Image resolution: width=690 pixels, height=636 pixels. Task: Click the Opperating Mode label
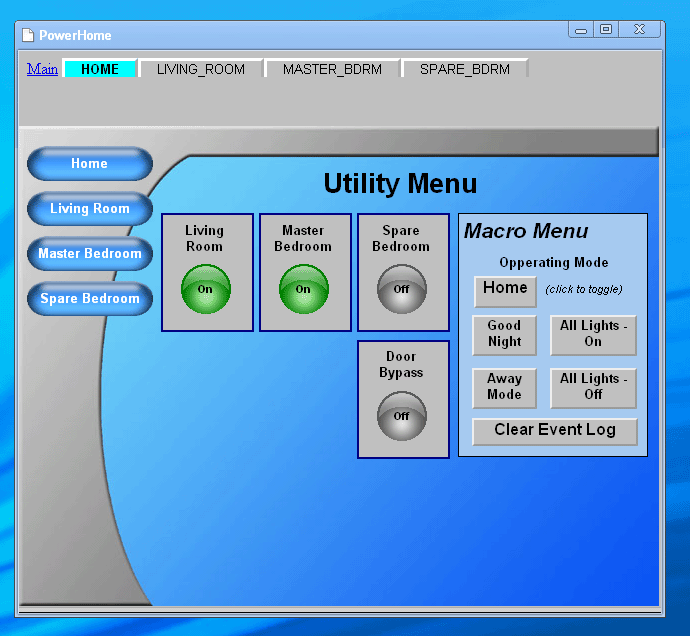pos(554,263)
